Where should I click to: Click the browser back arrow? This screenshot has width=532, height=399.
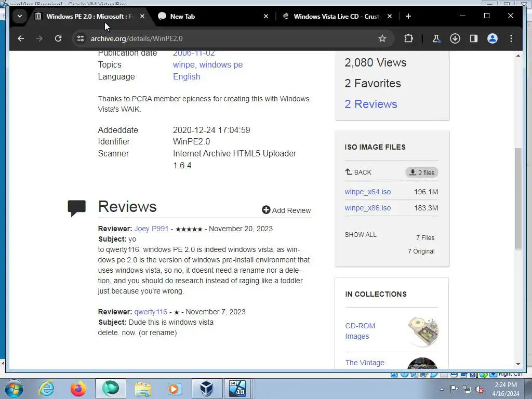point(21,38)
